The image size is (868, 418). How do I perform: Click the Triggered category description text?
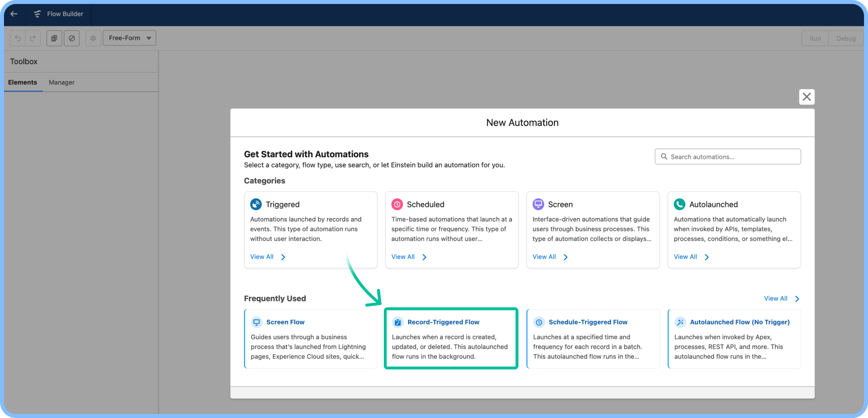tap(306, 229)
